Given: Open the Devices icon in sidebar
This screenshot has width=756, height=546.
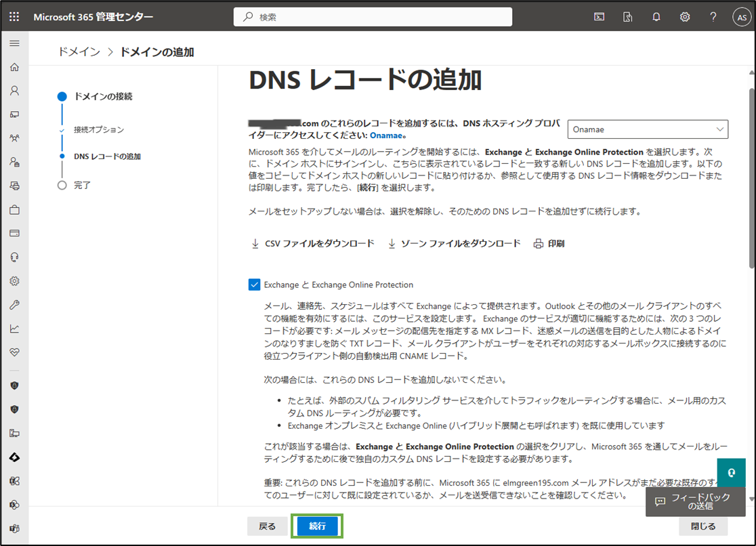Looking at the screenshot, I should (x=14, y=114).
